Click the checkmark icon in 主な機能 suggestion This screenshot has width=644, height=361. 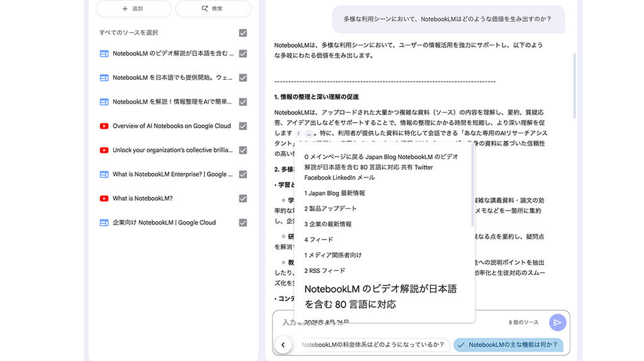coord(461,345)
